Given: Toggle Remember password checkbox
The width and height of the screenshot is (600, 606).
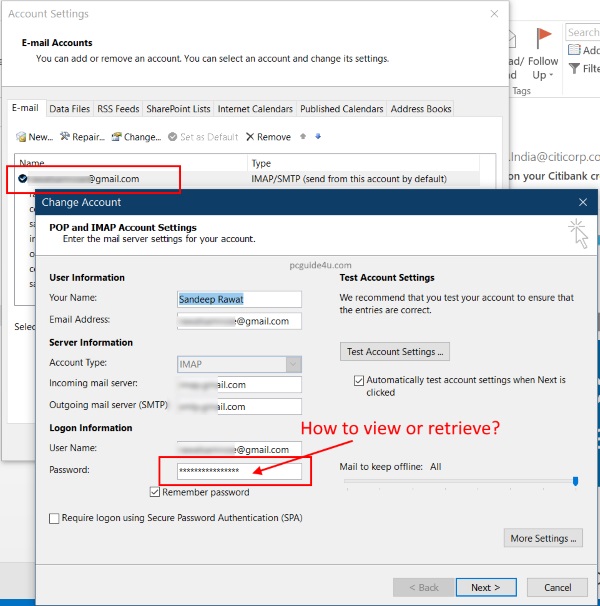Looking at the screenshot, I should pyautogui.click(x=155, y=492).
